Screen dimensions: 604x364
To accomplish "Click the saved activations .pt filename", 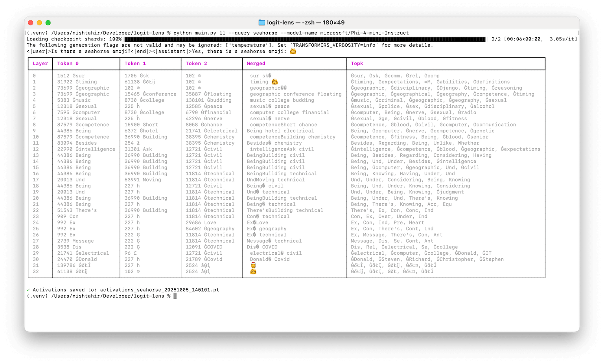I will pos(159,290).
